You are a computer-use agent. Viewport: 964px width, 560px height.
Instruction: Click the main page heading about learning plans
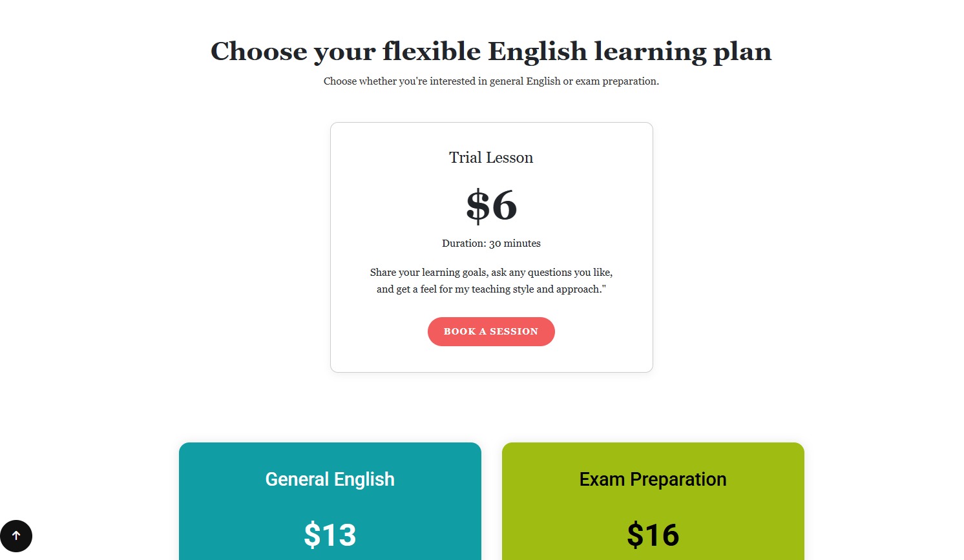point(491,52)
